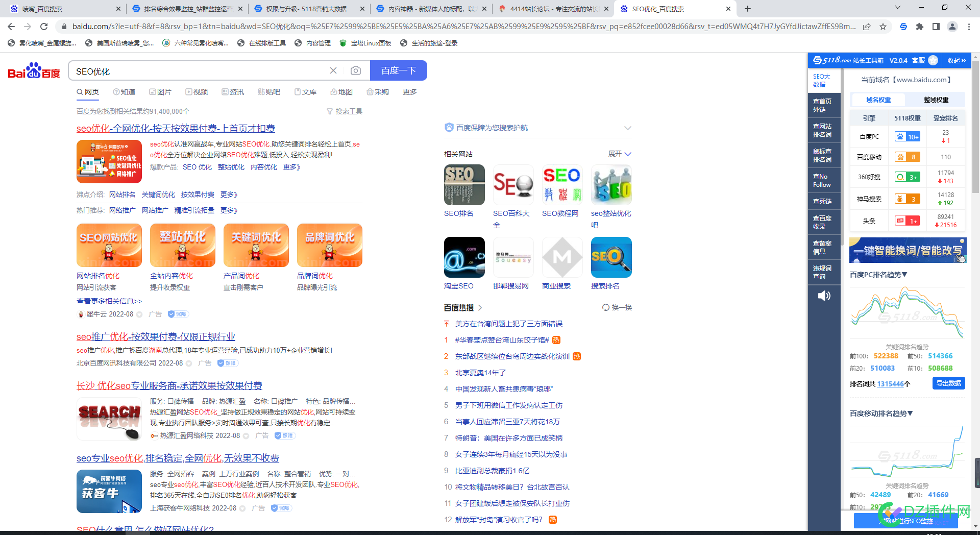Open seo推广优化-按效果付费 result link

[x=156, y=336]
